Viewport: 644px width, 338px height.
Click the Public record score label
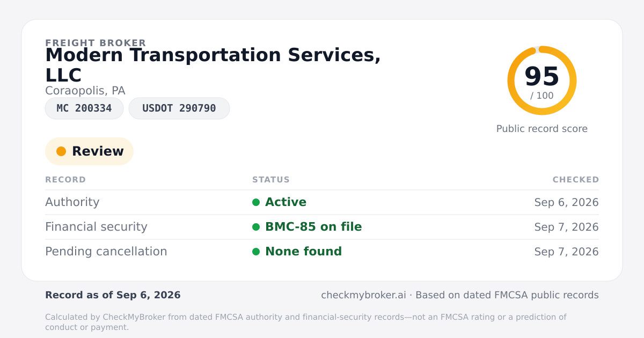pyautogui.click(x=542, y=129)
